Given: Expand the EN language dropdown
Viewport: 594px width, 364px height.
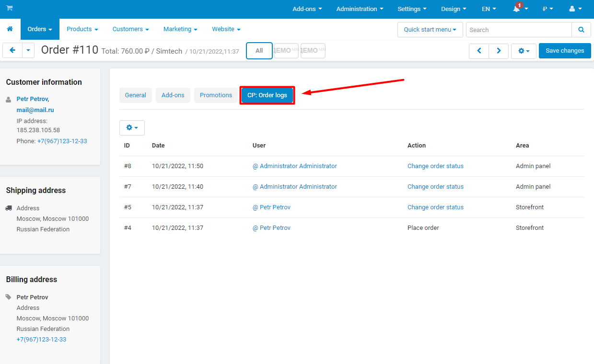Looking at the screenshot, I should [489, 9].
